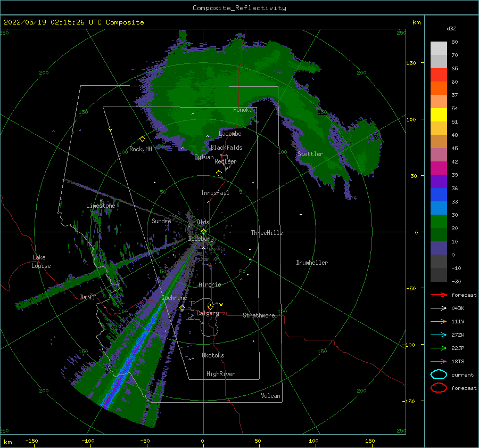479x448 pixels.
Task: Click the Didsbury label
Action: click(201, 239)
